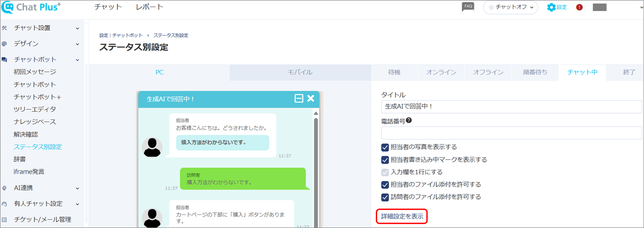Expand the AI連携 sidebar section
Screen dimensions: 644x228
pyautogui.click(x=78, y=188)
